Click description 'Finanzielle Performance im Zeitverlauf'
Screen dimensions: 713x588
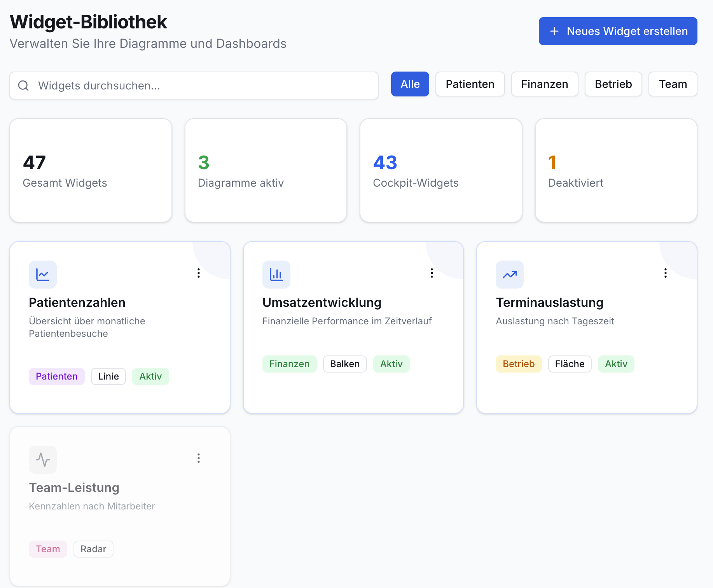point(347,321)
